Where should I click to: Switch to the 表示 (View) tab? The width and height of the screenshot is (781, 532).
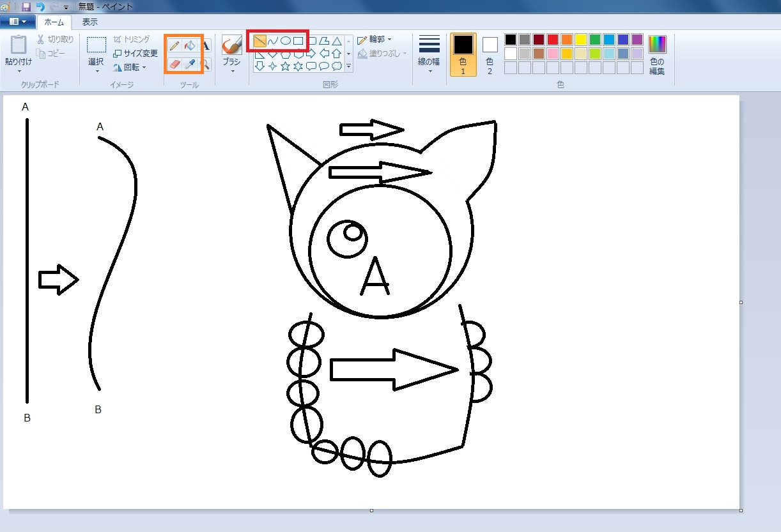pos(89,22)
